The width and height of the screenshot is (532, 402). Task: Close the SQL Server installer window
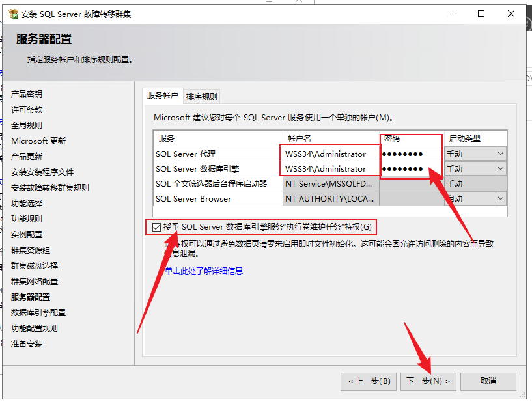point(511,14)
